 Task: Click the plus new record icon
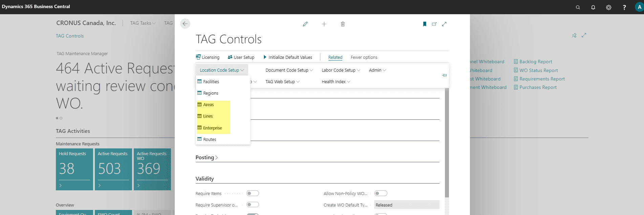pos(324,24)
